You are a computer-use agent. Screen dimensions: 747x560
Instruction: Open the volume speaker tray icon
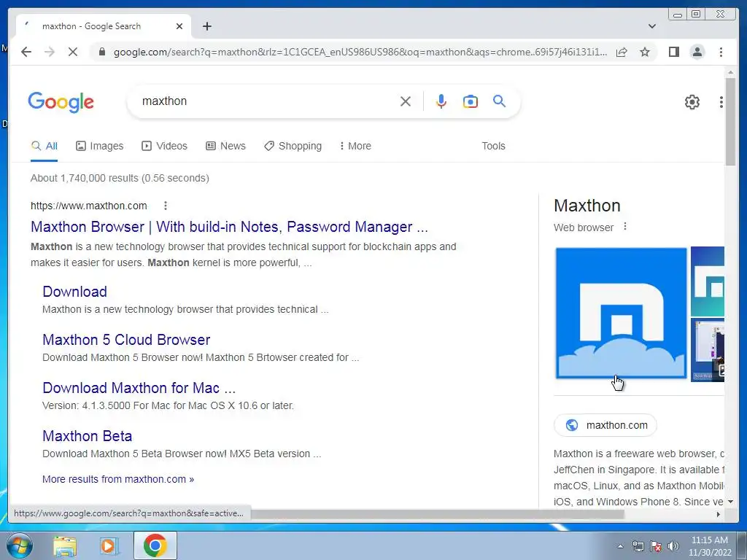pyautogui.click(x=673, y=546)
